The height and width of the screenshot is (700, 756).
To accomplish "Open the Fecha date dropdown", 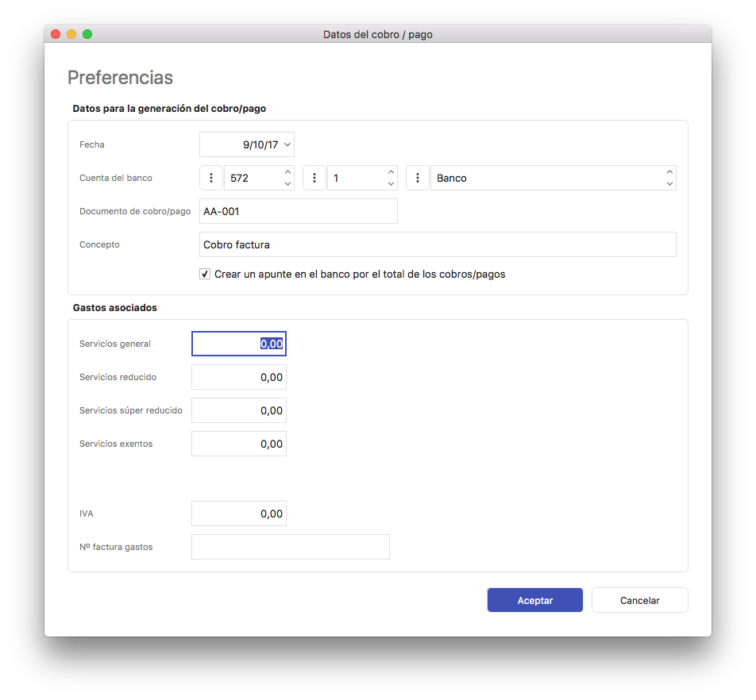I will tap(287, 144).
